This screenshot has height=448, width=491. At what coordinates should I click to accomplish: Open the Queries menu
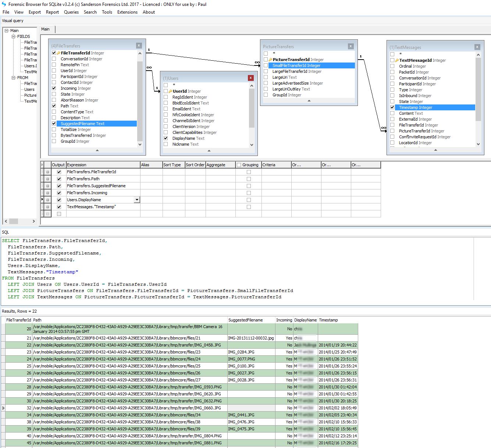[71, 12]
